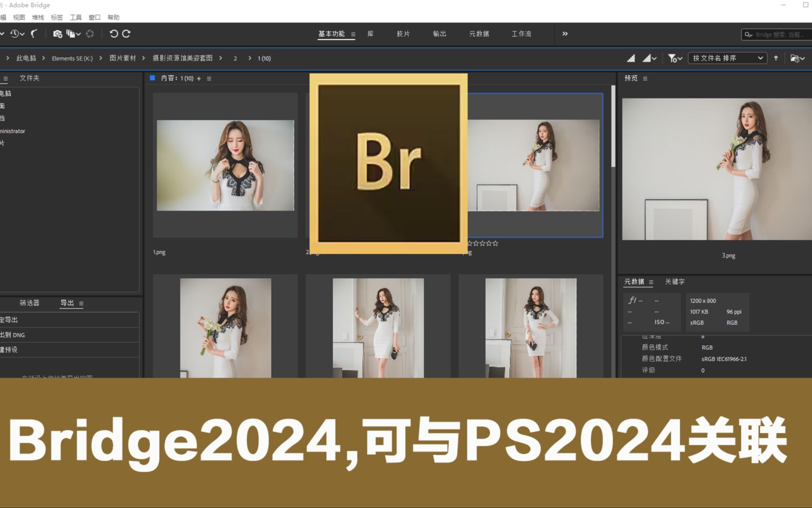Open the 视图 menu
Viewport: 812px width, 508px height.
coord(19,17)
